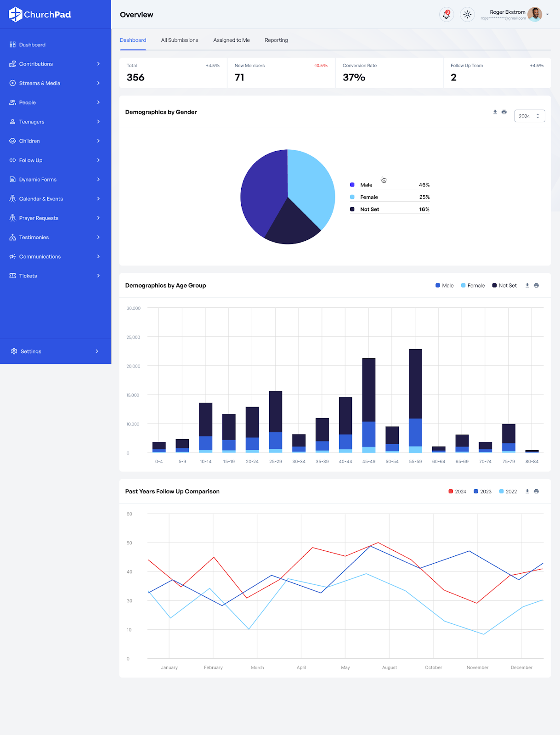Expand the Settings menu chevron
Screen dimensions: 560x735
(97, 351)
